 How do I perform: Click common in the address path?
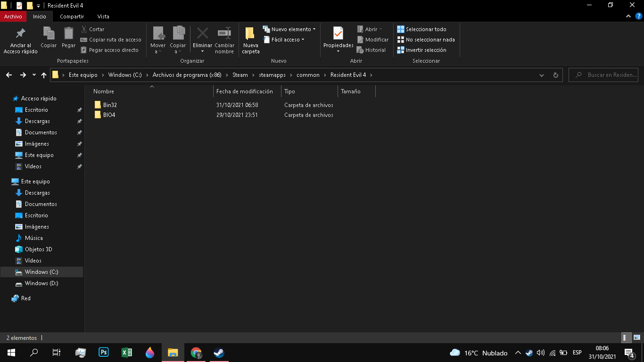click(308, 75)
